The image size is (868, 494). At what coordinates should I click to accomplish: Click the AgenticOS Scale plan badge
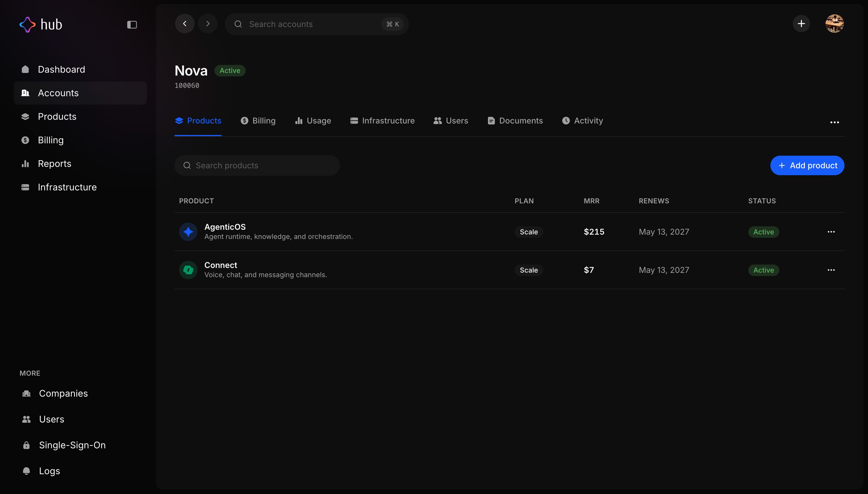pos(529,232)
